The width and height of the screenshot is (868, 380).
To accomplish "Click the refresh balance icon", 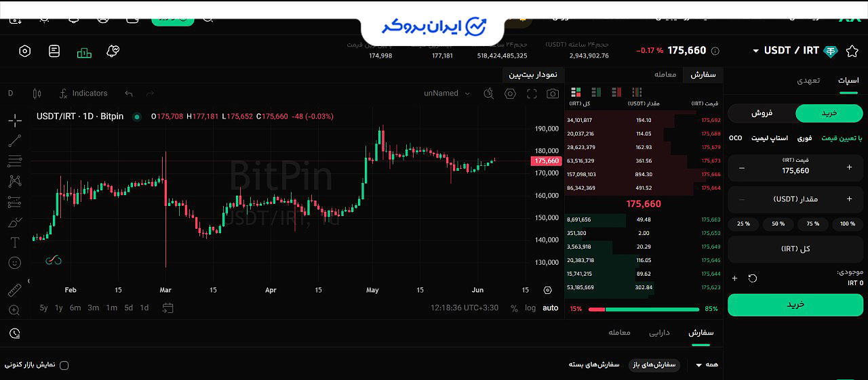I will 753,278.
